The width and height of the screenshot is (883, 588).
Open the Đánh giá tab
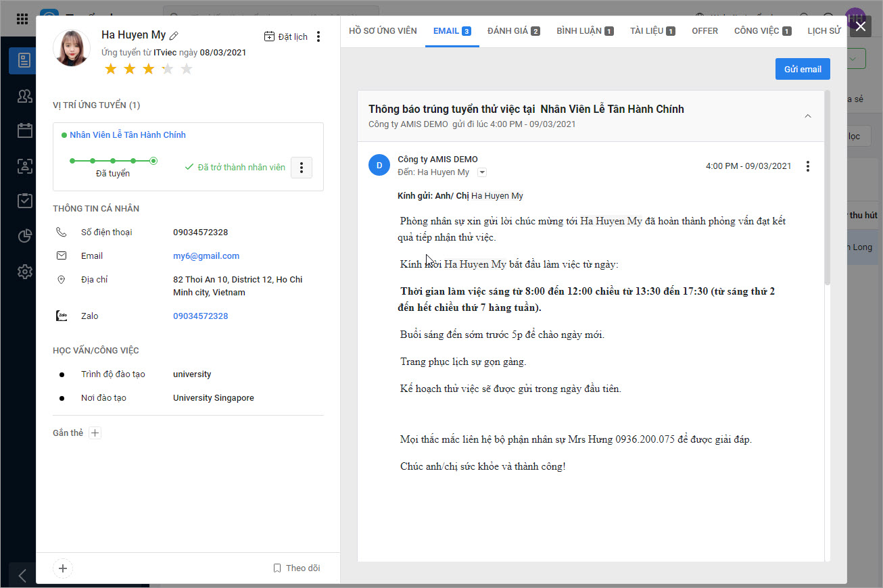coord(513,31)
